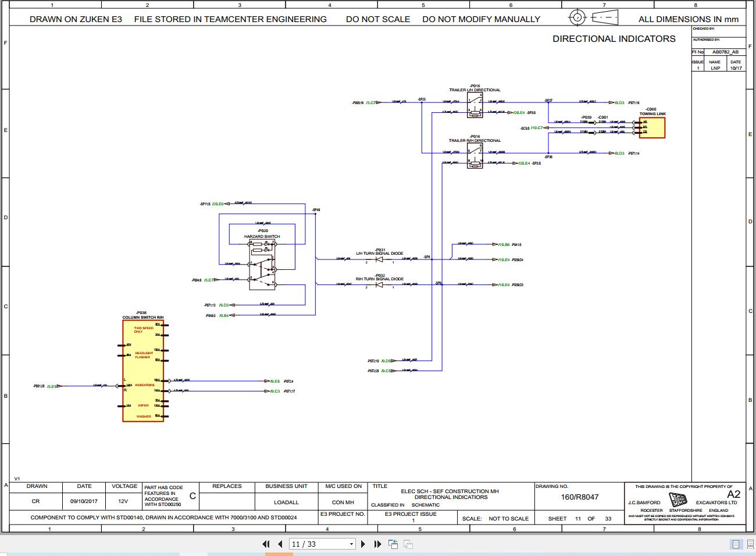
Task: Select drawing number 160/R8047 in title block
Action: (580, 497)
